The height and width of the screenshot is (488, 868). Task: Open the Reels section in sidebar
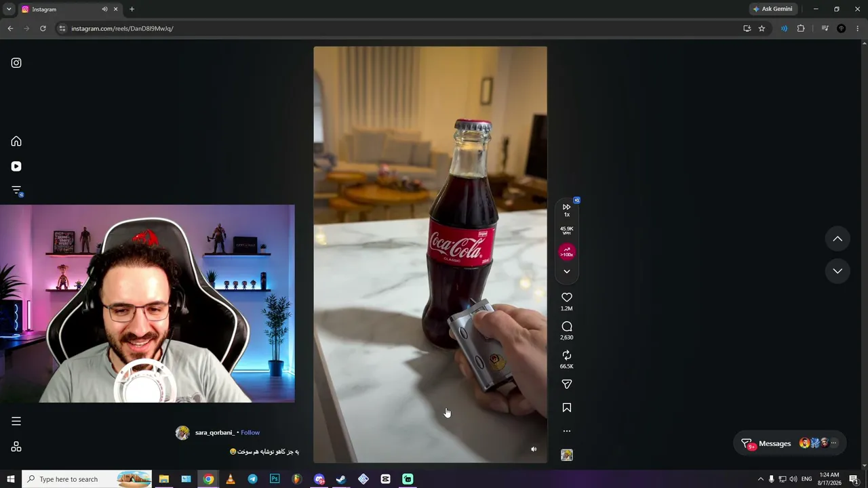(x=16, y=166)
